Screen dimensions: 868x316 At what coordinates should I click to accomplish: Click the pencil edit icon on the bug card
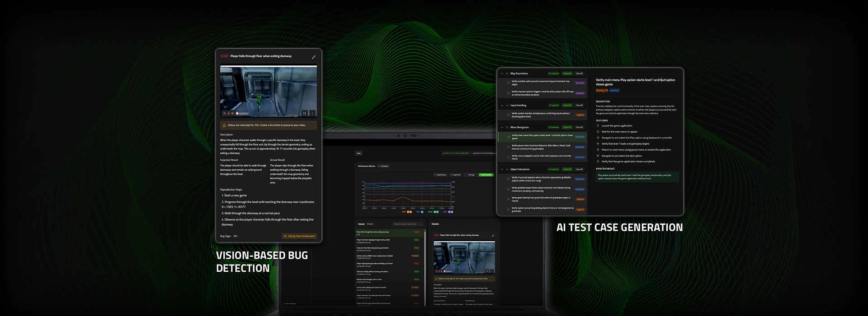(x=313, y=57)
